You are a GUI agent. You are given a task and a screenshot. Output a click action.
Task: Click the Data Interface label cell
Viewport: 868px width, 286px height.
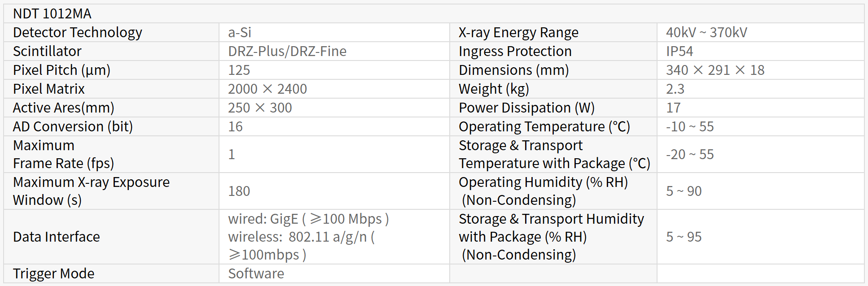(57, 237)
